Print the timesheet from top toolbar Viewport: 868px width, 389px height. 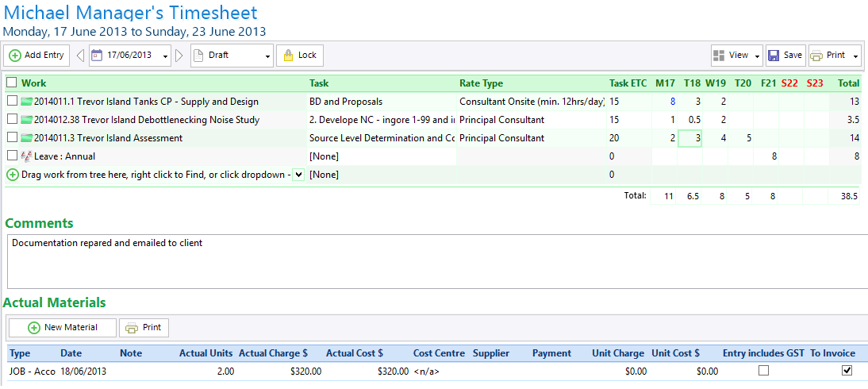(x=828, y=56)
